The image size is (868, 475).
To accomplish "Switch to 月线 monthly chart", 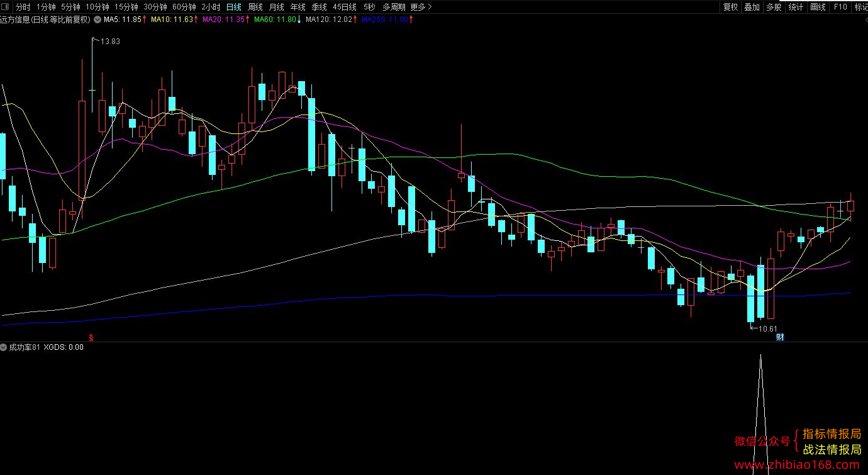I will tap(276, 7).
